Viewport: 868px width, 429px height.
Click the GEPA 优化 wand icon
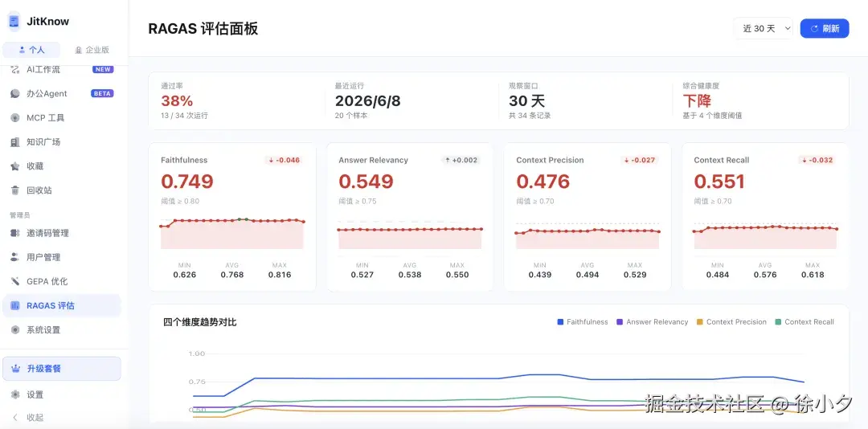pos(15,281)
